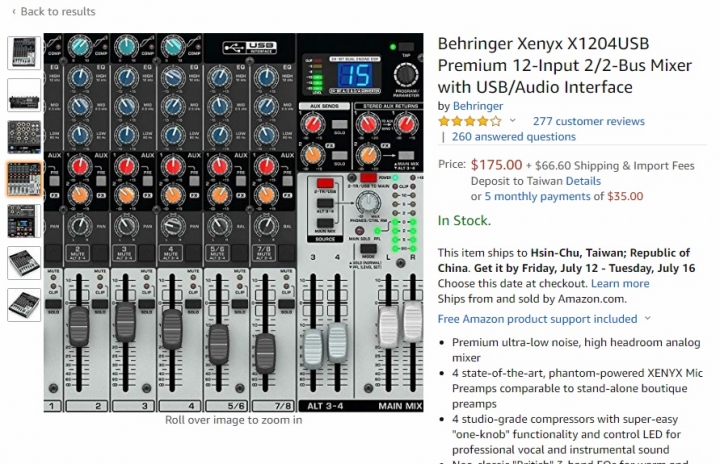Click the '4 studio-grade compressors' bullet
The width and height of the screenshot is (720, 464).
click(567, 434)
